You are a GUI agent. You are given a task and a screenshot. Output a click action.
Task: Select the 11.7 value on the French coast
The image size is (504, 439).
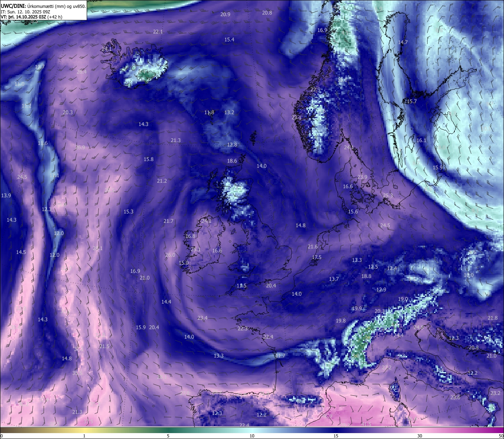(x=280, y=356)
